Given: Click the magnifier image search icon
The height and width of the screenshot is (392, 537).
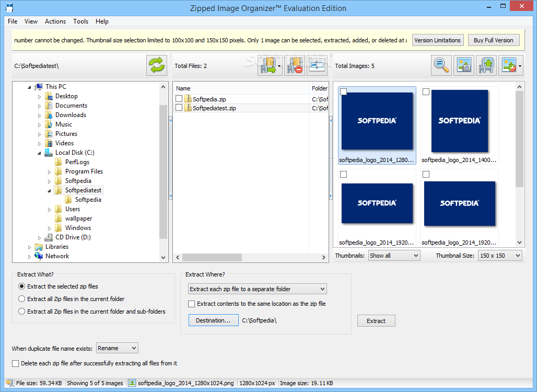Looking at the screenshot, I should coord(441,65).
